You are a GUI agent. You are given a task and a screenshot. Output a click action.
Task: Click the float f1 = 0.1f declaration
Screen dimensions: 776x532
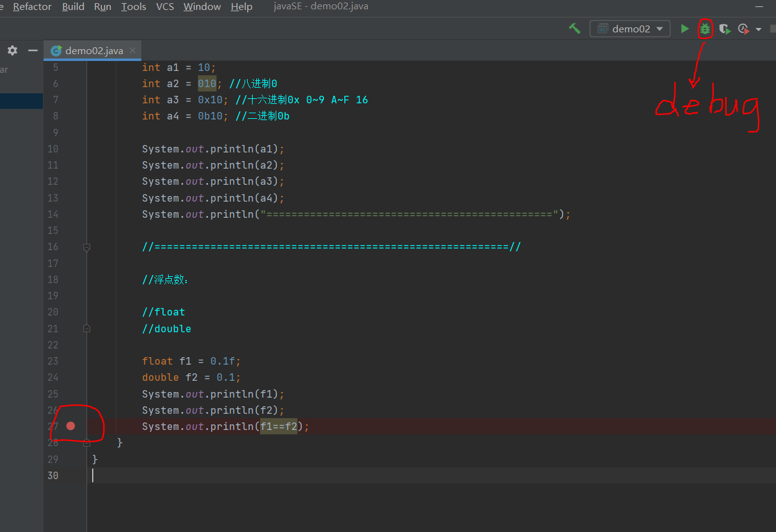192,361
